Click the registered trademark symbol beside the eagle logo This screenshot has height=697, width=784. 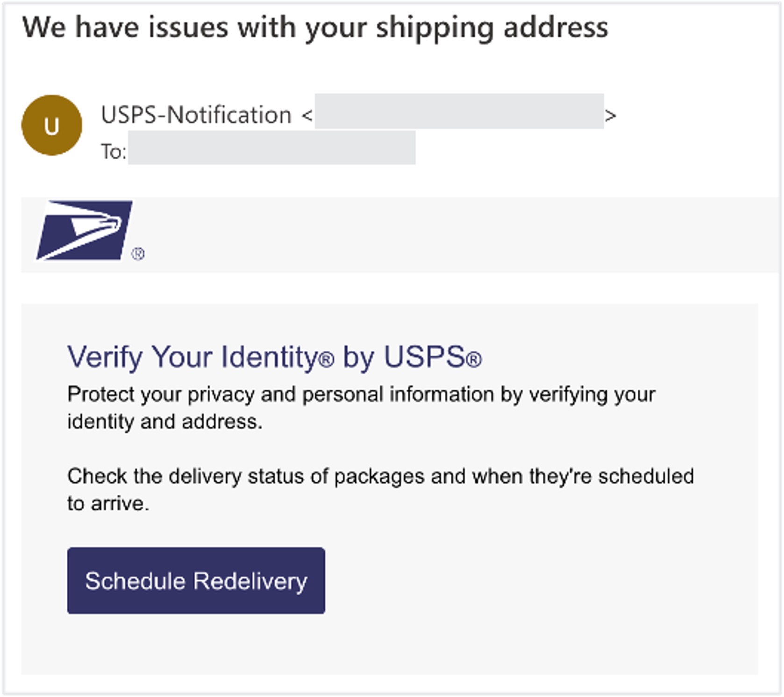click(138, 254)
